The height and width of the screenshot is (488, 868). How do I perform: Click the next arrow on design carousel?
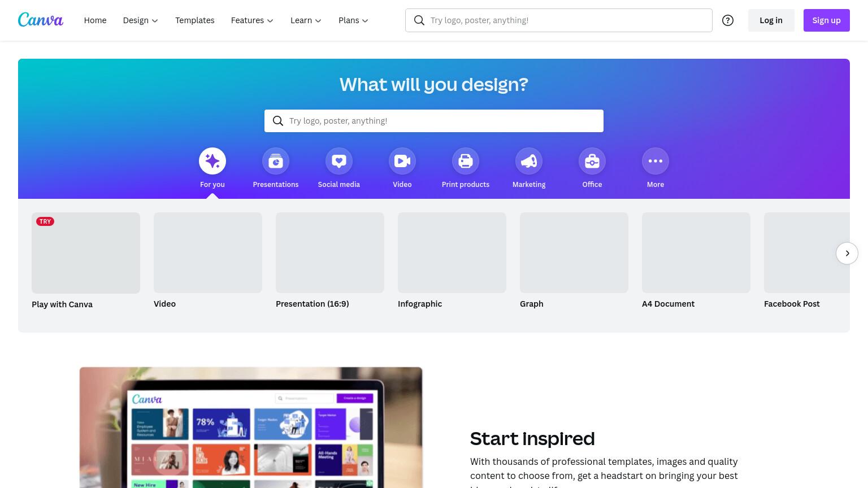[847, 253]
